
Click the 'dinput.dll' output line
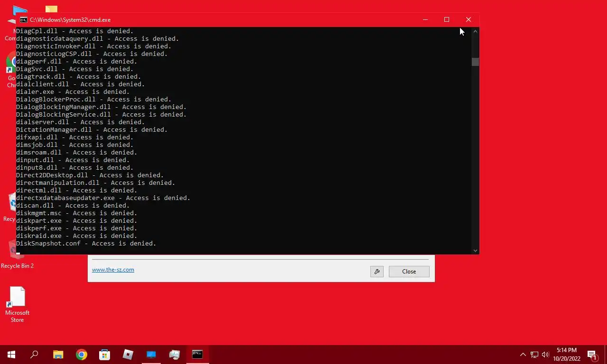click(x=73, y=160)
